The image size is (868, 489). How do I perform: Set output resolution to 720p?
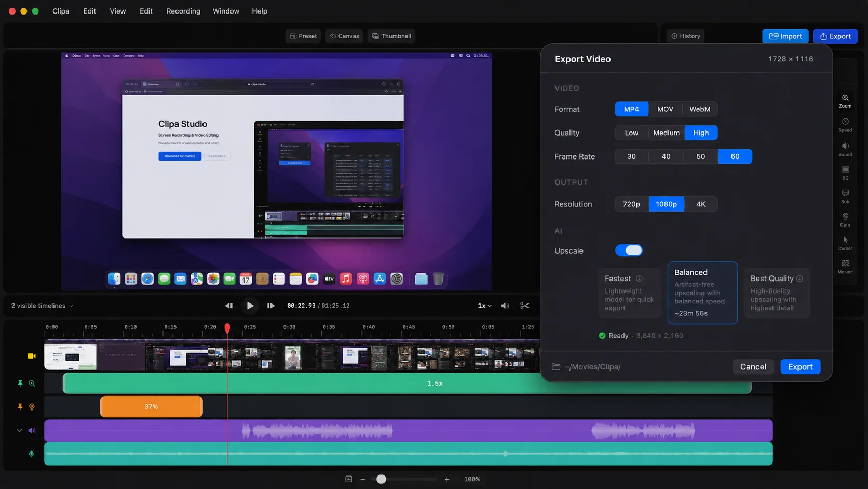tap(631, 204)
